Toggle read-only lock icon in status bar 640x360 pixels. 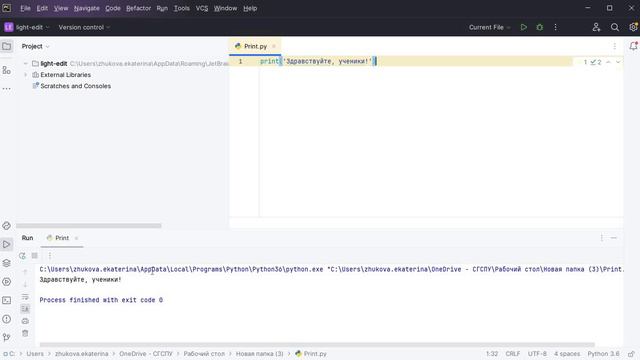[631, 354]
